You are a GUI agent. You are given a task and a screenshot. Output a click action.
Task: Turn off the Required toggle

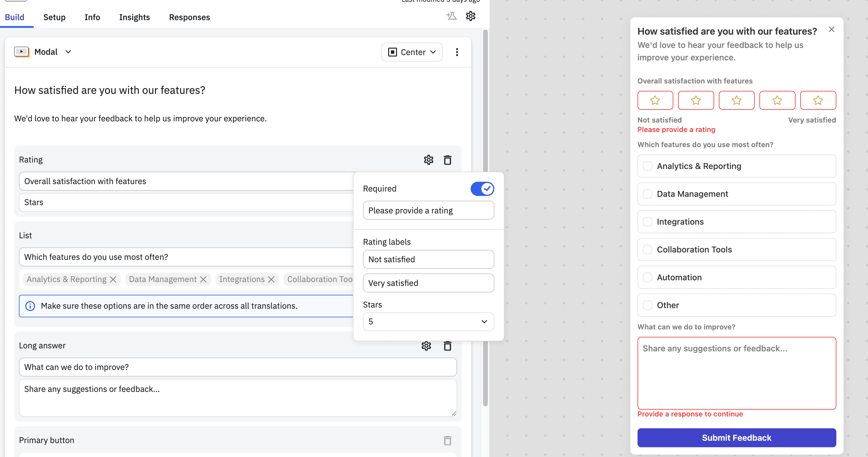click(x=482, y=189)
